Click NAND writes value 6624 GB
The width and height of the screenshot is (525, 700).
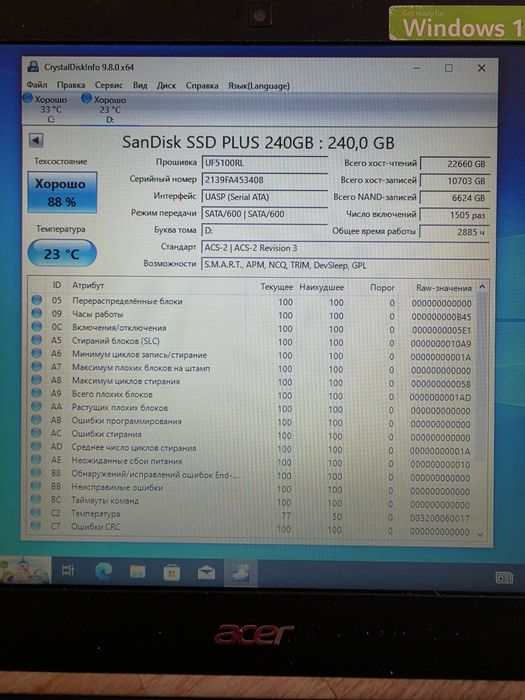tap(455, 198)
